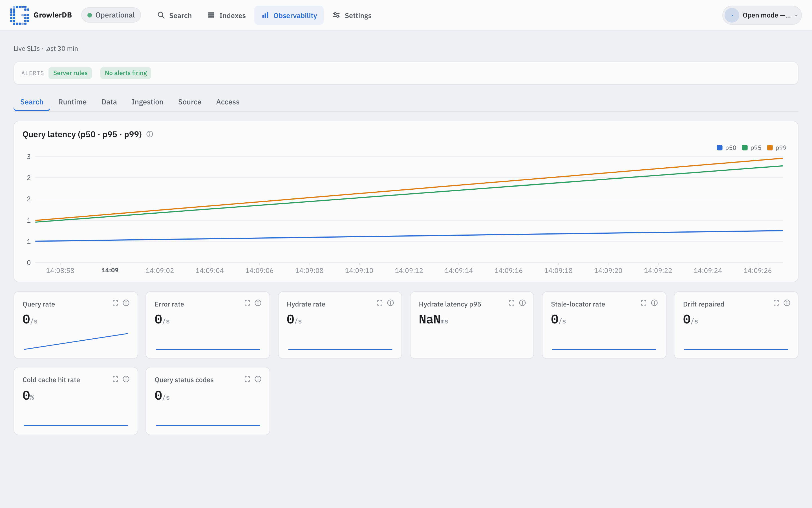Show info for Hydrate rate
The width and height of the screenshot is (812, 508).
390,303
